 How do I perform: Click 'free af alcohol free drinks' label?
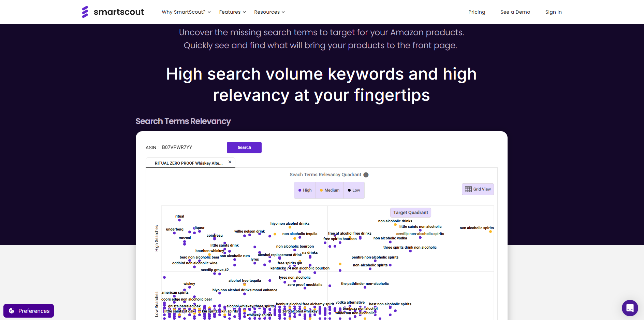coord(350,233)
